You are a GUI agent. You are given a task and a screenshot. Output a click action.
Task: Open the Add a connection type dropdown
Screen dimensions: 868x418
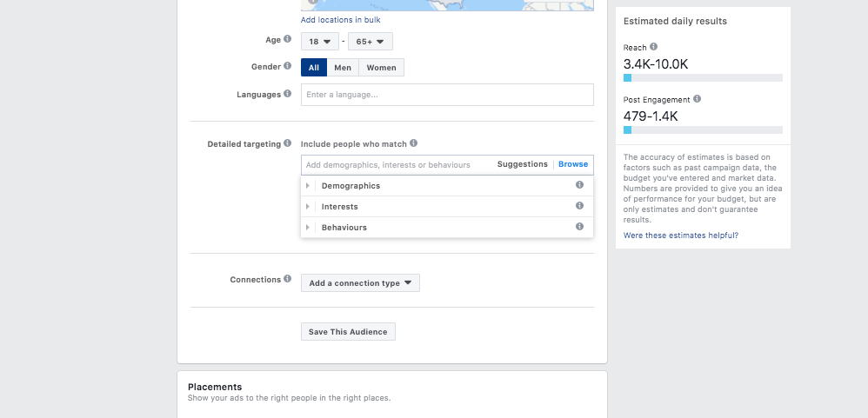[x=360, y=283]
